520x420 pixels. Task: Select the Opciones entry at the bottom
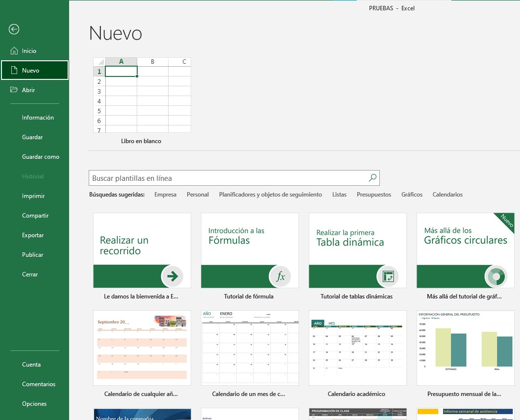35,403
